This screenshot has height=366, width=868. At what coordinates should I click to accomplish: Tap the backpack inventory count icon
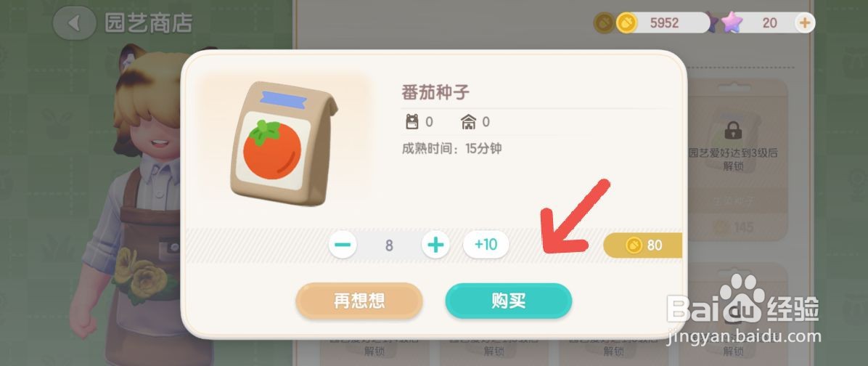coord(412,122)
